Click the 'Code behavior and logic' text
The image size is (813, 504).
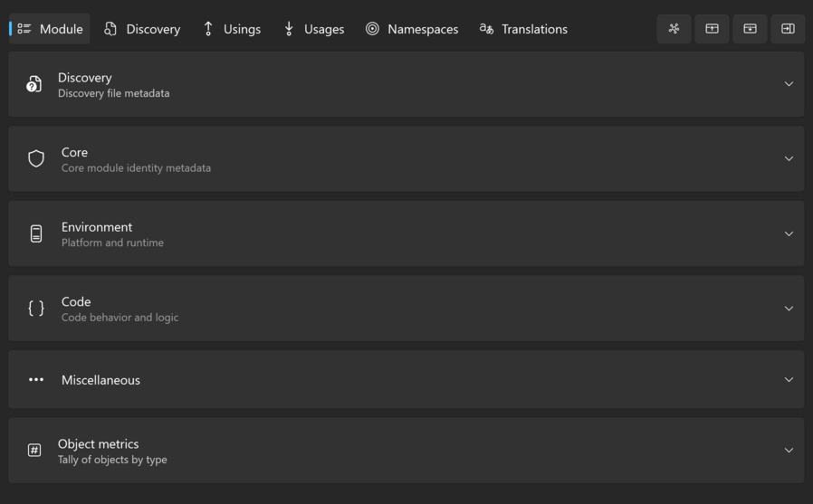point(120,317)
